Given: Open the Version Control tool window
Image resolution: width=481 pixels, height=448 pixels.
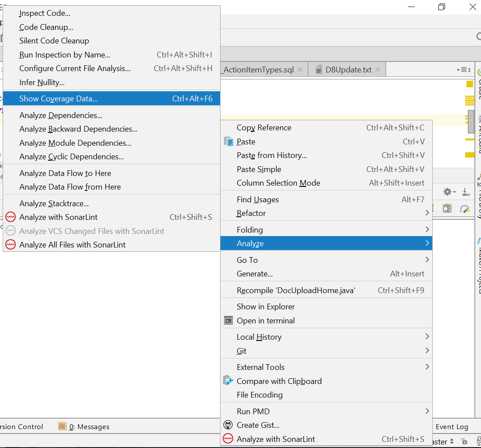Looking at the screenshot, I should (x=22, y=426).
